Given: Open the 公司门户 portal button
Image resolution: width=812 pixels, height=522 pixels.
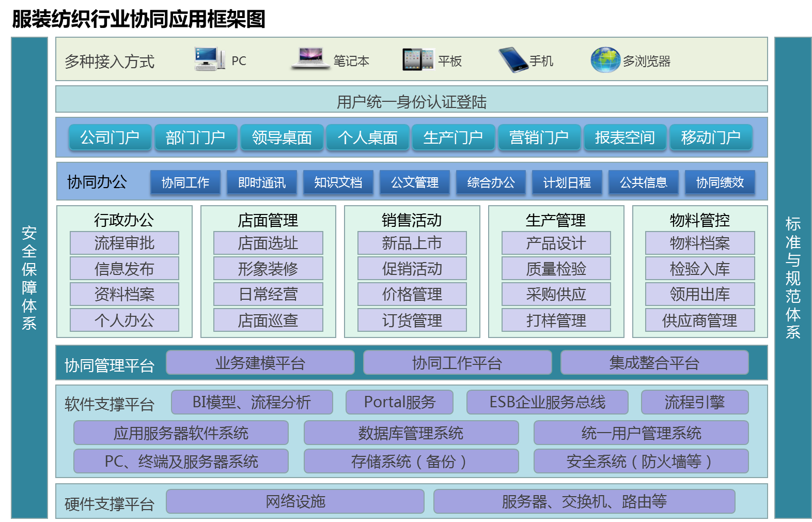Looking at the screenshot, I should (110, 137).
